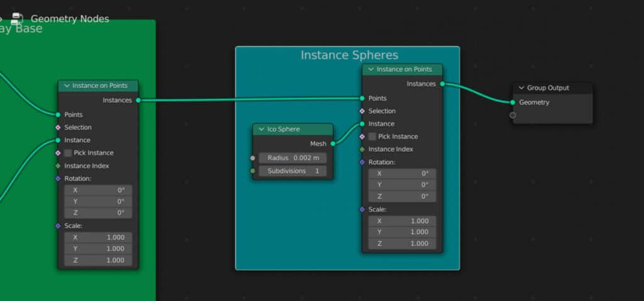Click Instance input socket in Instance Spheres frame
Screen dimensions: 644x301
point(362,124)
